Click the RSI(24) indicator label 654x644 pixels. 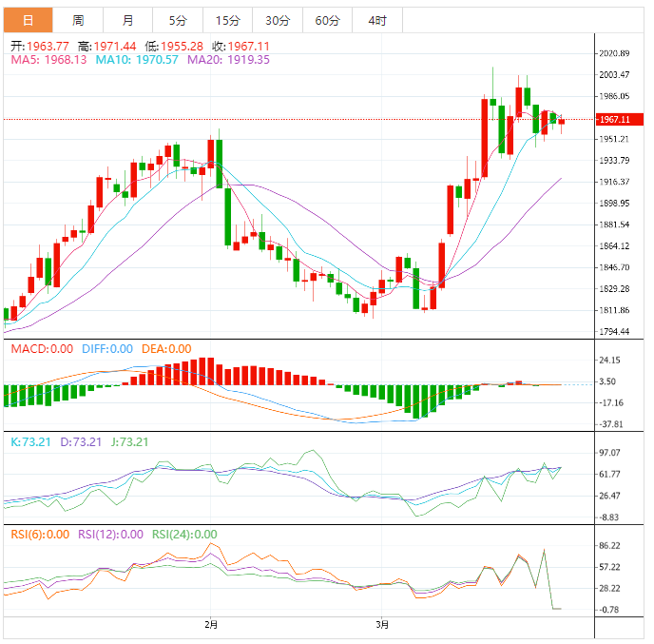(x=183, y=534)
